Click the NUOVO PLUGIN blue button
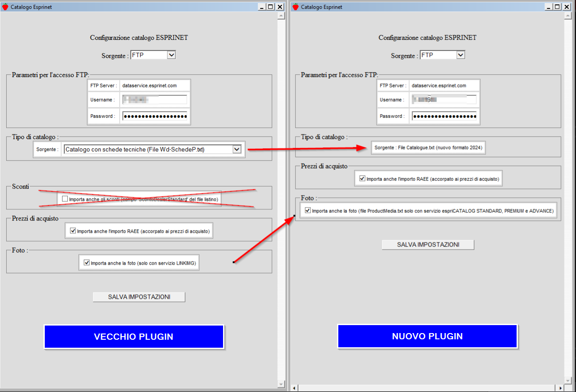The image size is (576, 392). (x=427, y=337)
